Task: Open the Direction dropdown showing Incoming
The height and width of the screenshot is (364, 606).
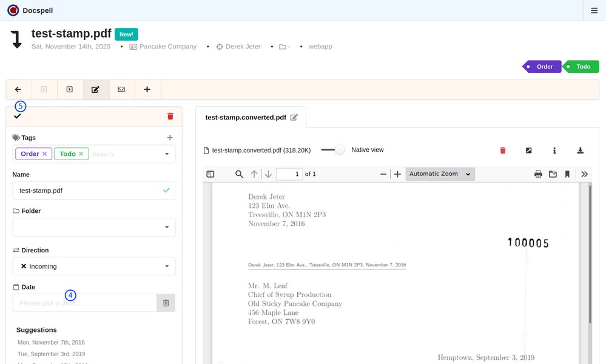Action: [94, 266]
